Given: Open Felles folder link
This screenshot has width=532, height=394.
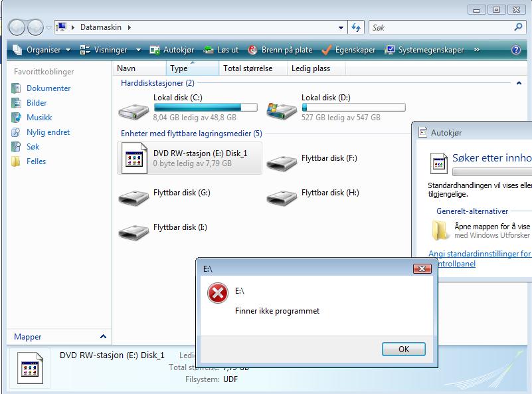Looking at the screenshot, I should point(36,161).
